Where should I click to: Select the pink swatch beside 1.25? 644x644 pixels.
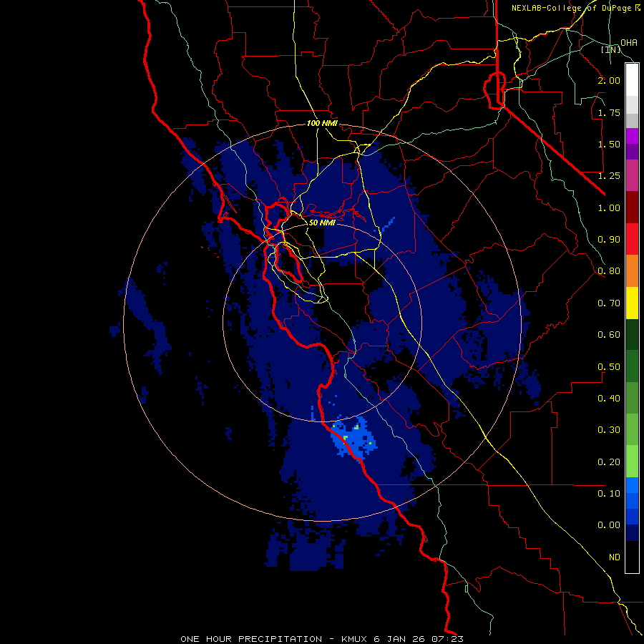(632, 176)
